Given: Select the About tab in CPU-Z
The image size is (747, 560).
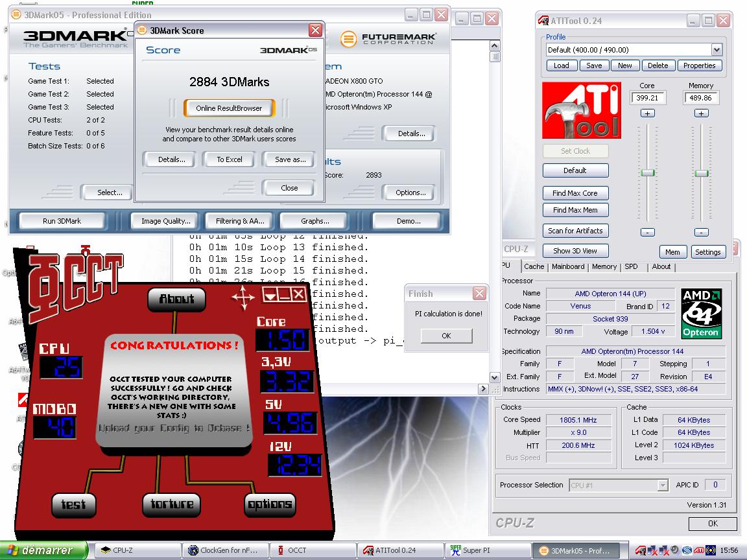Looking at the screenshot, I should 661,266.
